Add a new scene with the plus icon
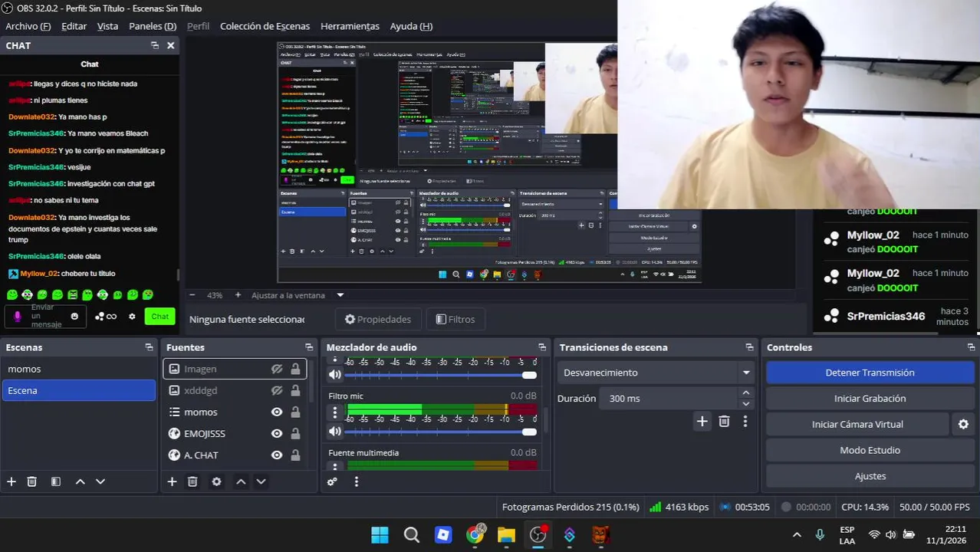The width and height of the screenshot is (980, 552). [12, 481]
